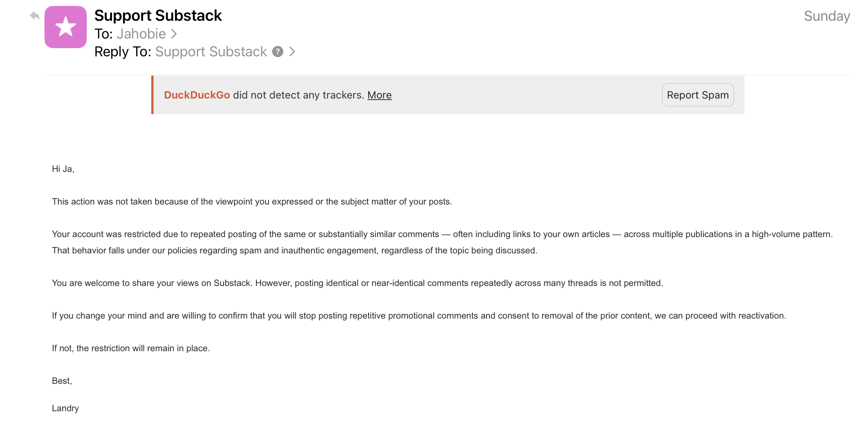The image size is (868, 429).
Task: Click the pink star sender avatar
Action: pyautogui.click(x=66, y=27)
